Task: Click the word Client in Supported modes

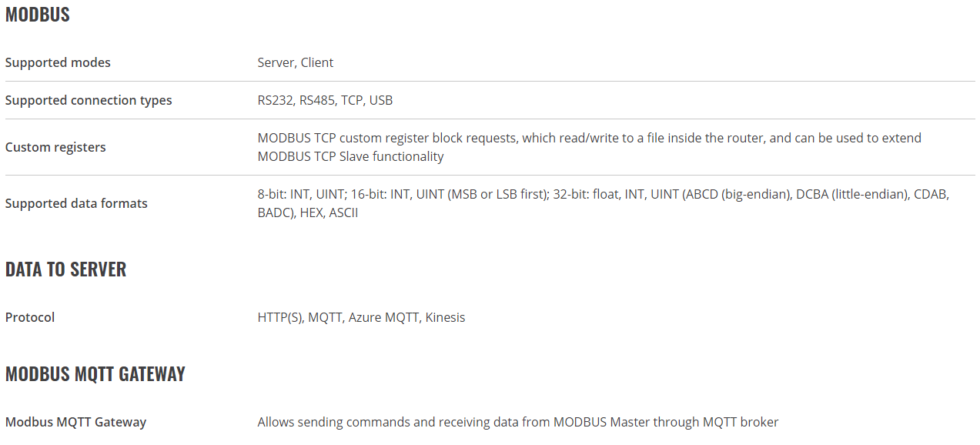Action: click(x=317, y=62)
